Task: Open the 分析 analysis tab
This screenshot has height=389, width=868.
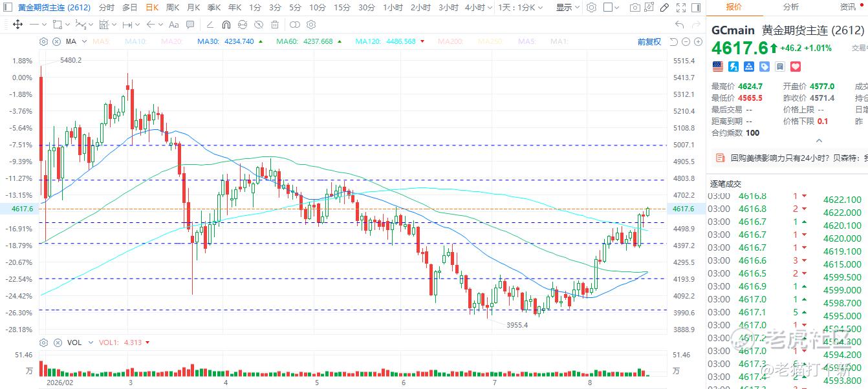Action: [791, 7]
